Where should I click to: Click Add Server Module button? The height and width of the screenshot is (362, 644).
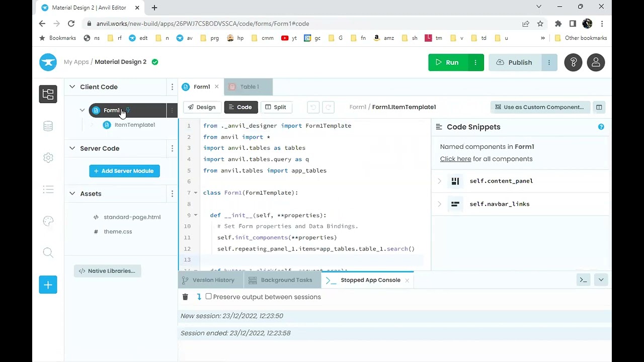[125, 171]
